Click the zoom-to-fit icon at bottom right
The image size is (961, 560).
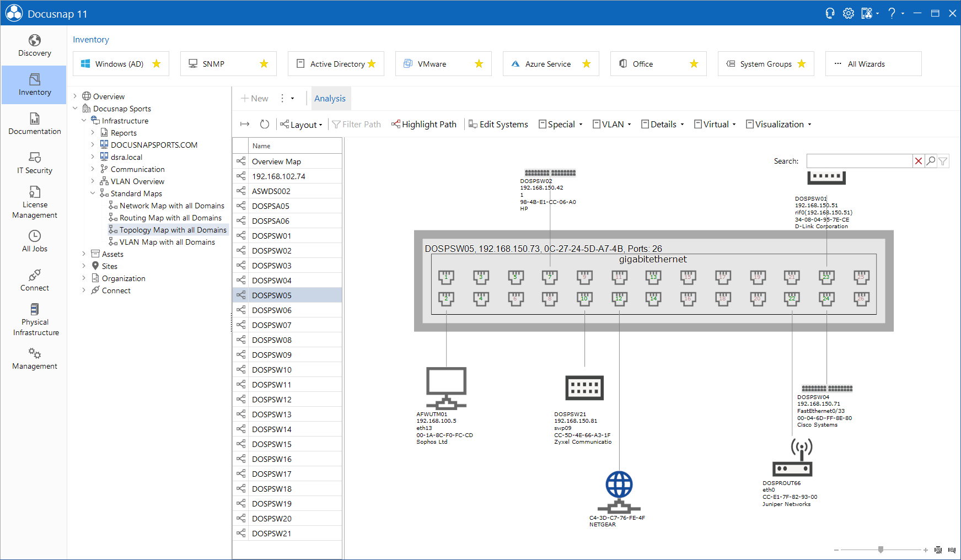938,550
